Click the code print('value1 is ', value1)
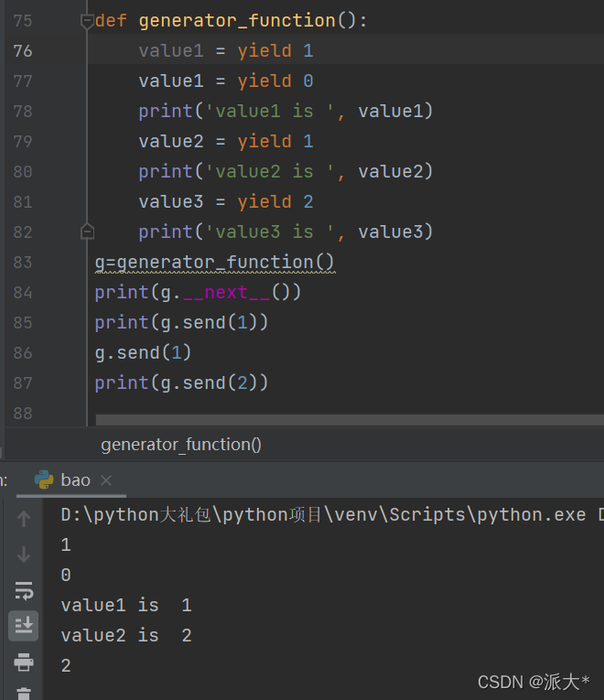The image size is (604, 700). click(286, 112)
